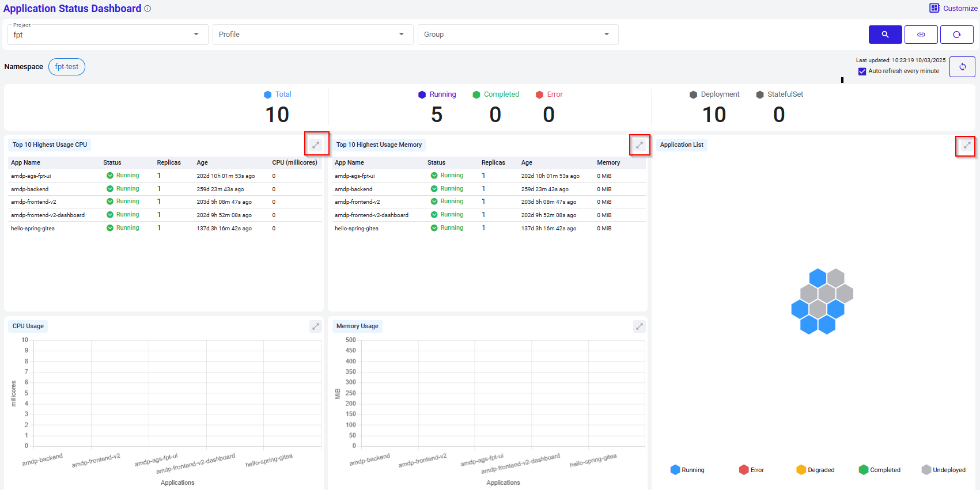Click Running status icon for hello-spring-gitea Memory row

[x=434, y=228]
